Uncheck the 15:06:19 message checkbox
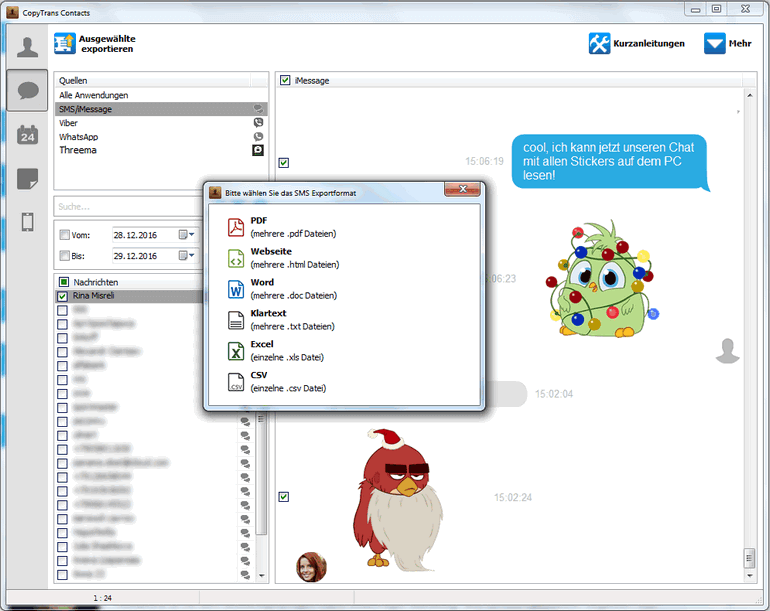This screenshot has height=611, width=770. pyautogui.click(x=284, y=163)
